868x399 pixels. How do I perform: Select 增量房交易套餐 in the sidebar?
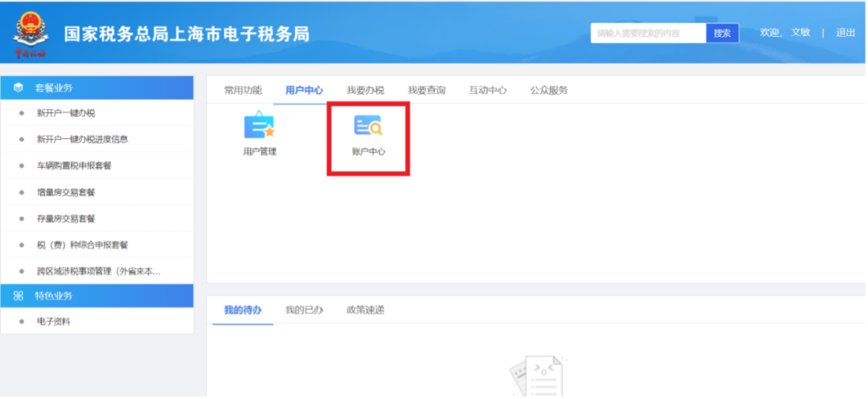66,193
